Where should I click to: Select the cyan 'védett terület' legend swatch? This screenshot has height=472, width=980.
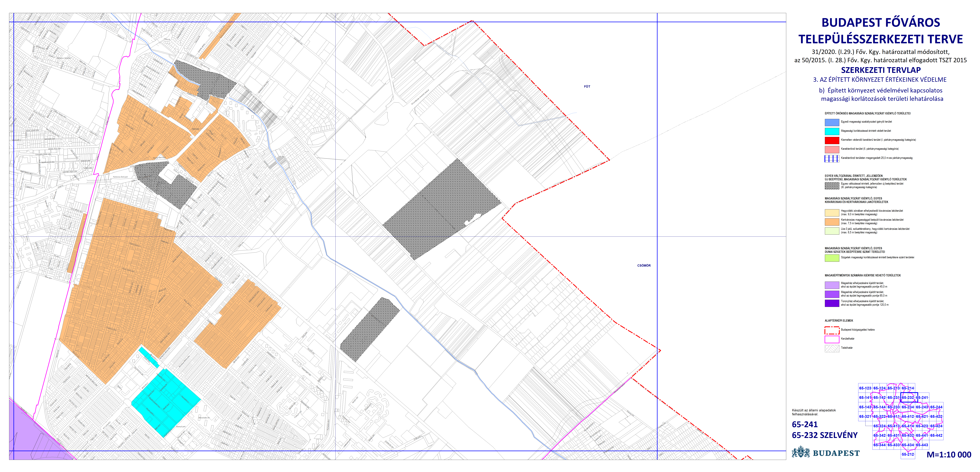(832, 131)
